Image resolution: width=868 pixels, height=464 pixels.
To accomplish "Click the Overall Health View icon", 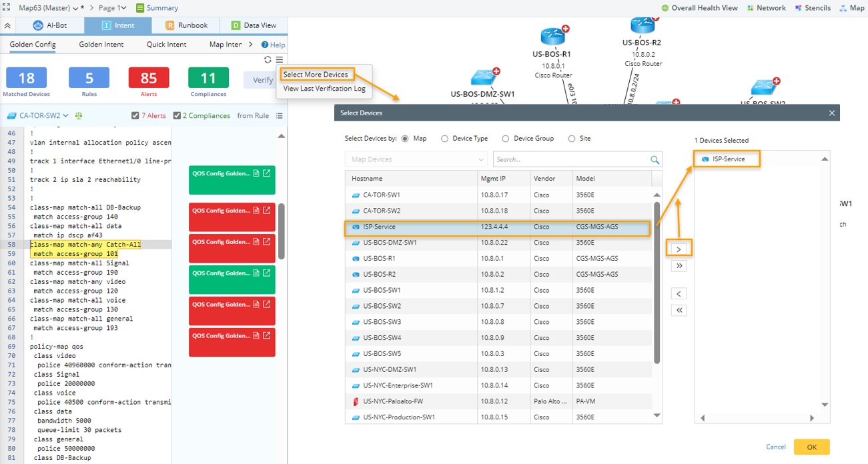I will point(665,8).
